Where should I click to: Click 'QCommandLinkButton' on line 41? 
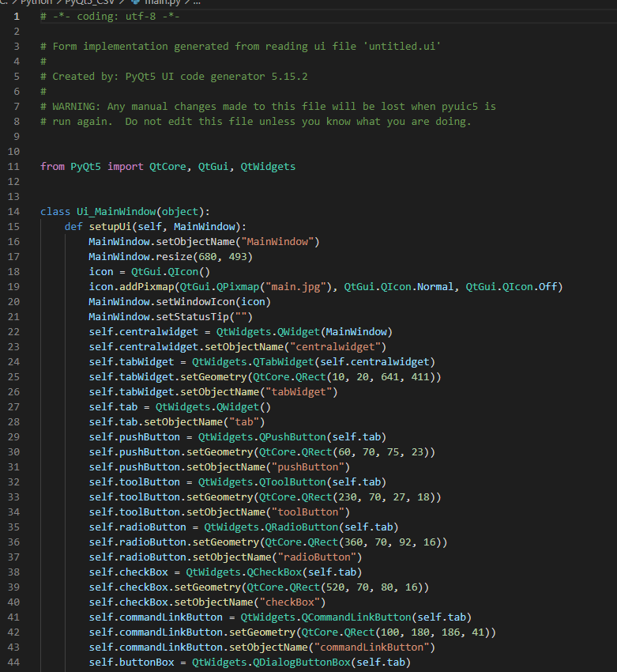(x=356, y=617)
